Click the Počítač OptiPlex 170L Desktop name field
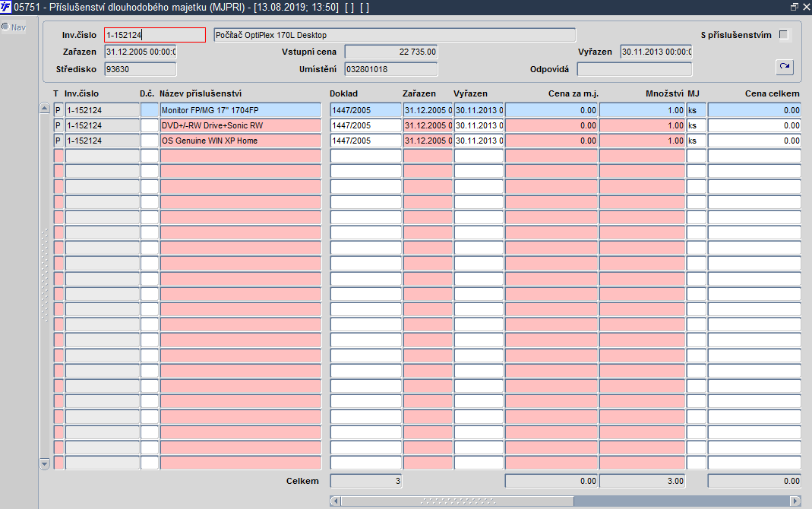This screenshot has width=812, height=509. (395, 35)
